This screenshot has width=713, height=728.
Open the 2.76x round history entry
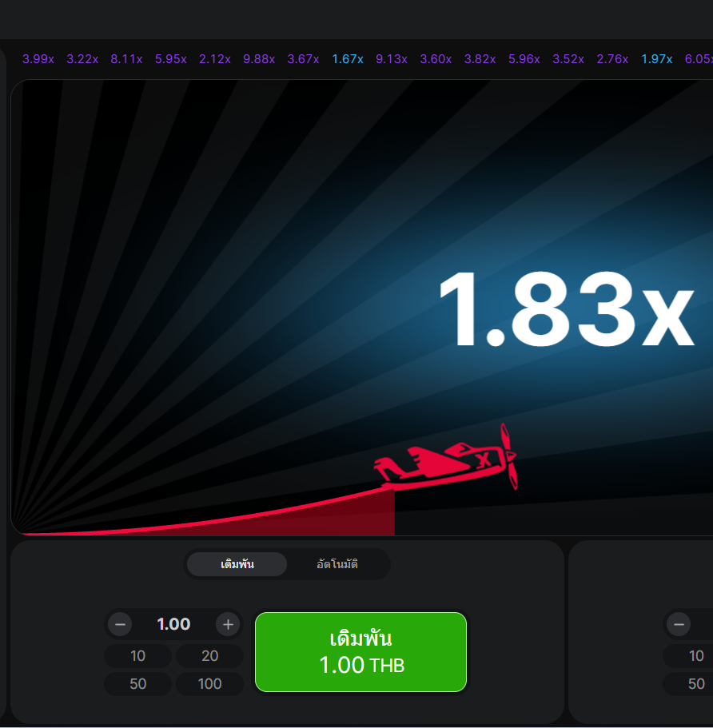coord(612,59)
